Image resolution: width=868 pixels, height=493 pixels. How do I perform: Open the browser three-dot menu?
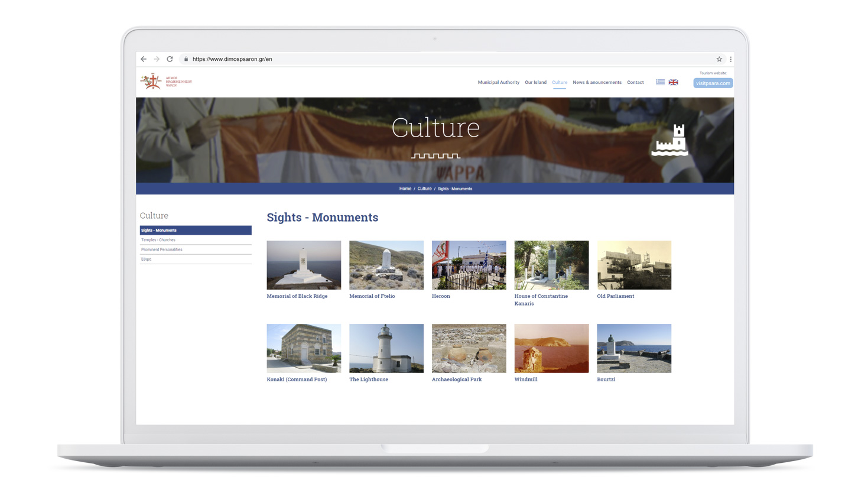[x=730, y=59]
